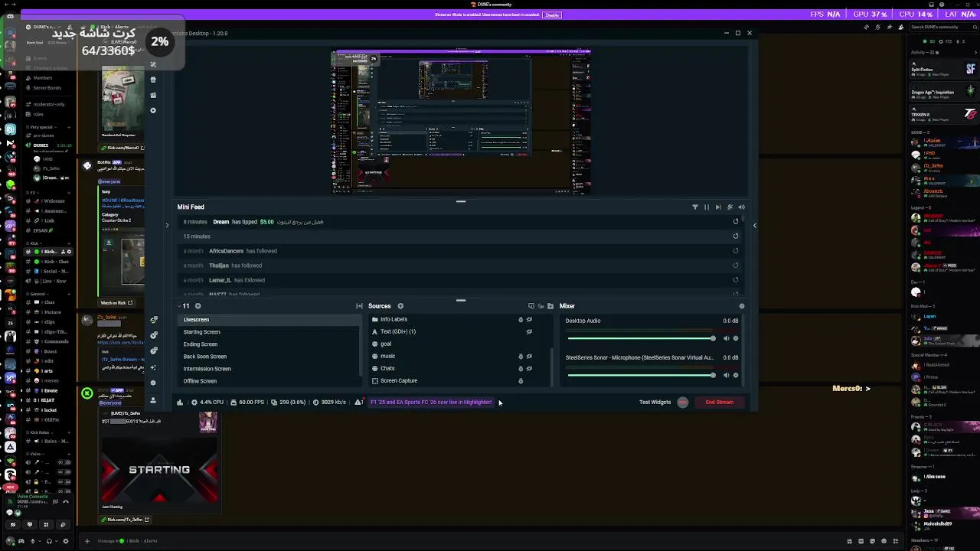Open SteelSeries Sonar microphone settings gear

click(736, 375)
